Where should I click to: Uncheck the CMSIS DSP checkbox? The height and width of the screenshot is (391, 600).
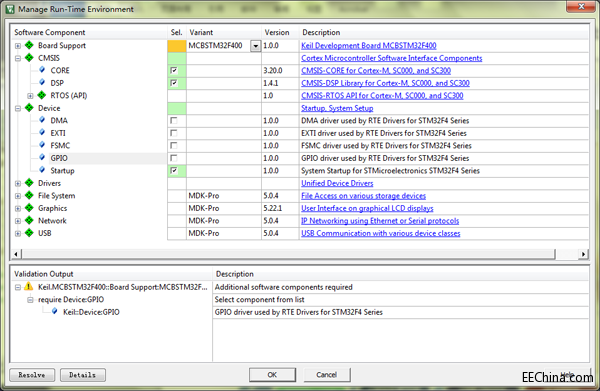(x=174, y=83)
